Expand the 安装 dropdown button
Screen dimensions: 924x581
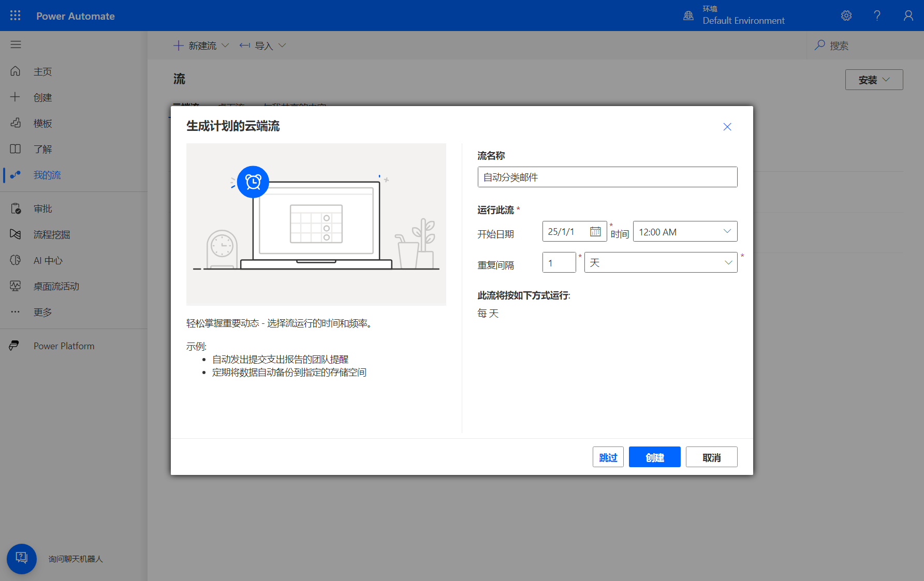click(874, 80)
